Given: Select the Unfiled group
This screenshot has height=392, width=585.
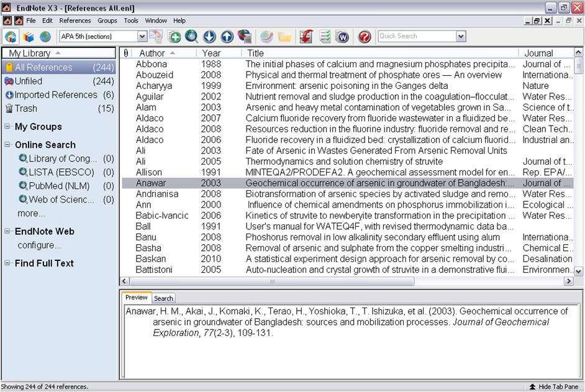Looking at the screenshot, I should tap(58, 81).
